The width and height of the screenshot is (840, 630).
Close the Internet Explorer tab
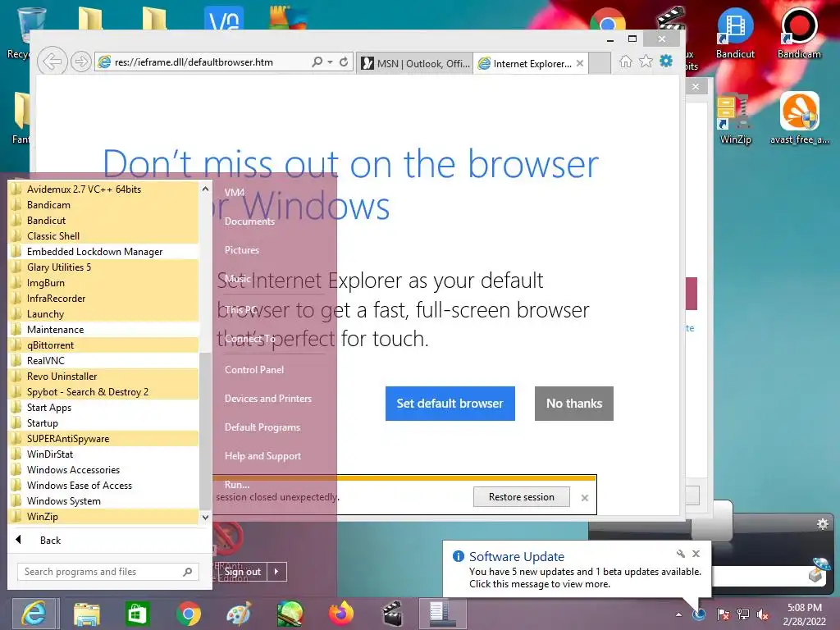click(580, 63)
